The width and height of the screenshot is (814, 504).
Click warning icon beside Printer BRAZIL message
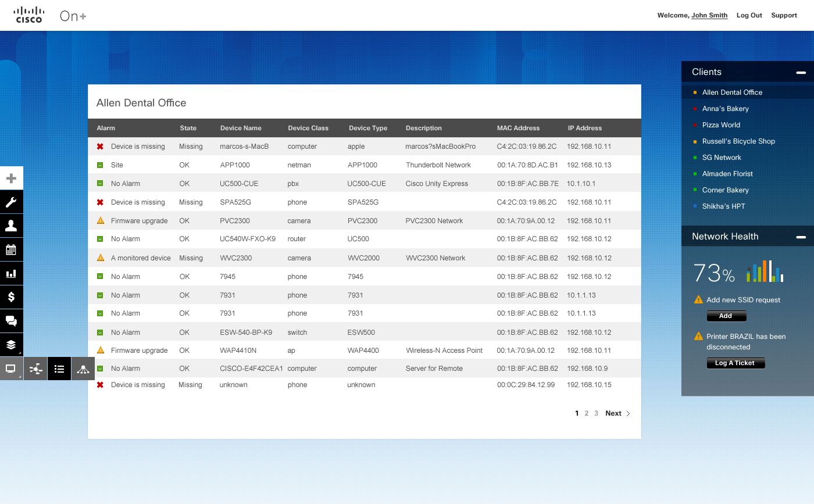(x=698, y=336)
